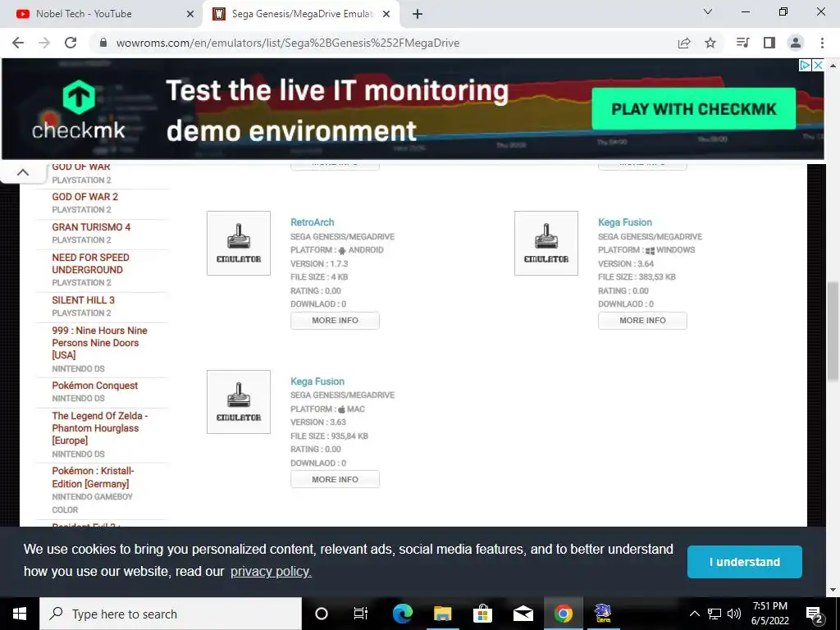Viewport: 840px width, 630px height.
Task: Open The Legend Of Zelda Phantom Hourglass
Action: click(99, 428)
